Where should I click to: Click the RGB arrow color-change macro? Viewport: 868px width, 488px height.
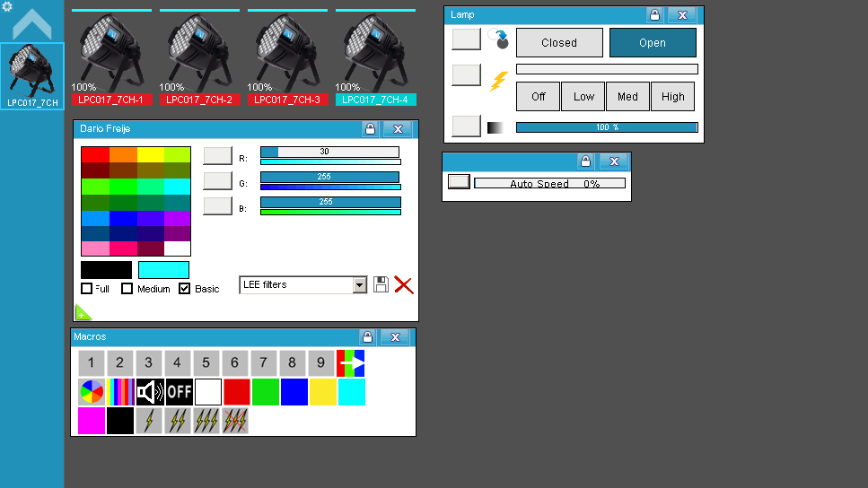pos(350,363)
